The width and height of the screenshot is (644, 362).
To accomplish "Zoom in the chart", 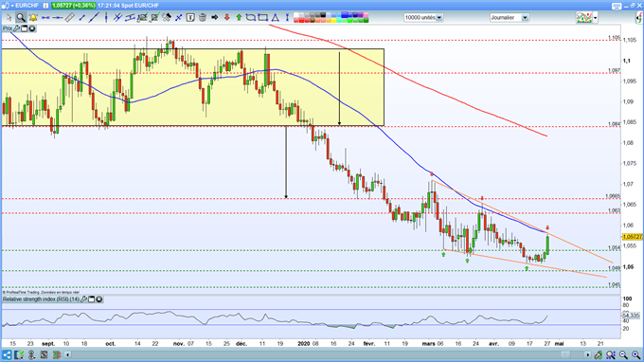I will tap(635, 354).
